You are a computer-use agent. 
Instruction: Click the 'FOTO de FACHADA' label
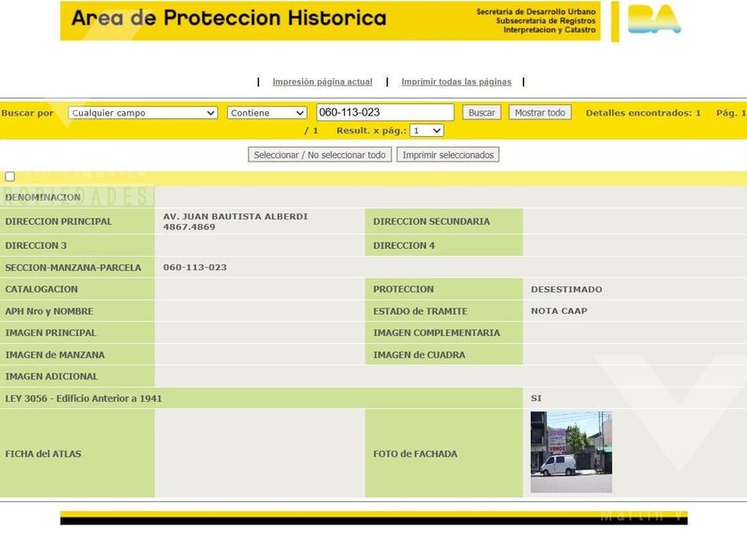pyautogui.click(x=415, y=454)
